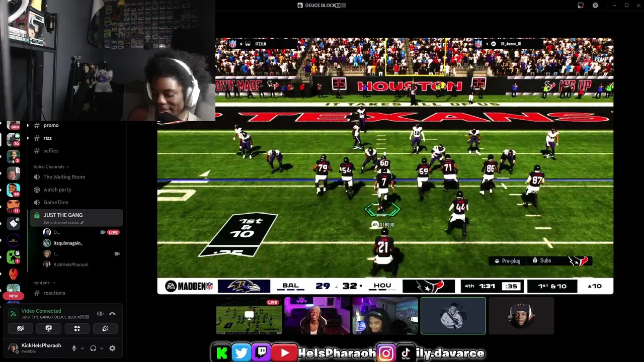This screenshot has height=362, width=644.
Task: Open the green server icon with 1 badge
Action: [x=14, y=257]
